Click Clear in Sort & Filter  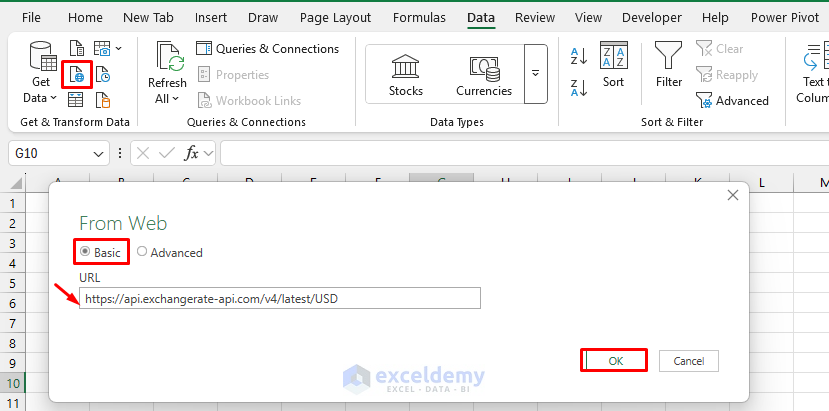pos(720,49)
